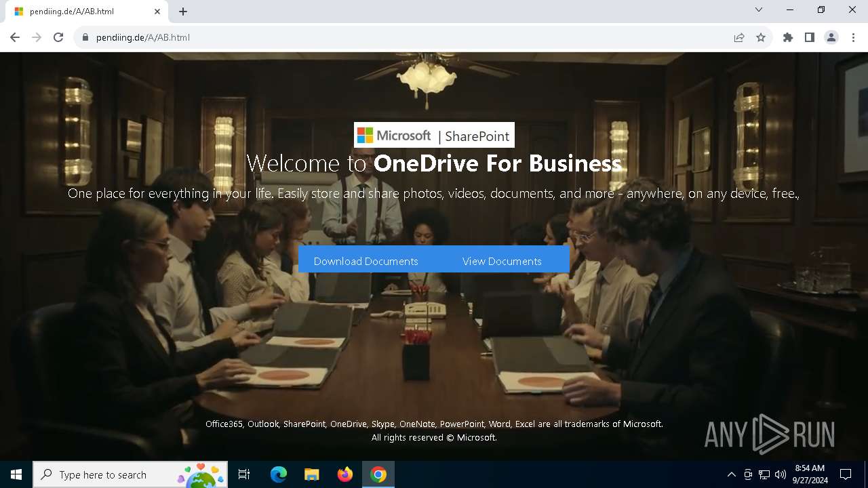Restore down the Chrome window
Image resolution: width=868 pixels, height=488 pixels.
[x=821, y=9]
